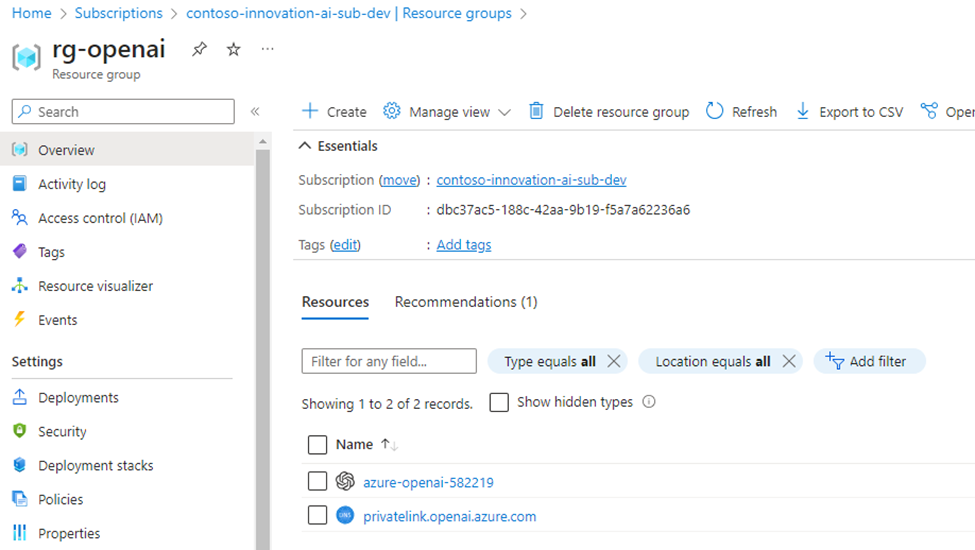Click the Security shield icon
The width and height of the screenshot is (975, 550).
(x=20, y=431)
